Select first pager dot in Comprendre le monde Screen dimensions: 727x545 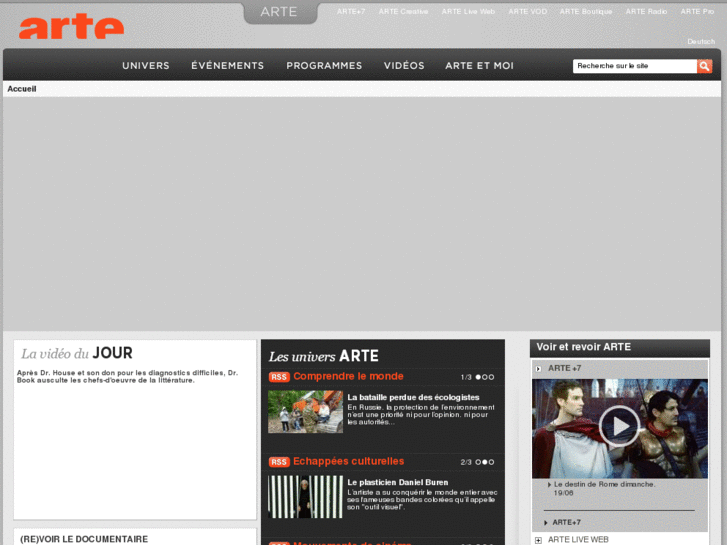tap(478, 377)
